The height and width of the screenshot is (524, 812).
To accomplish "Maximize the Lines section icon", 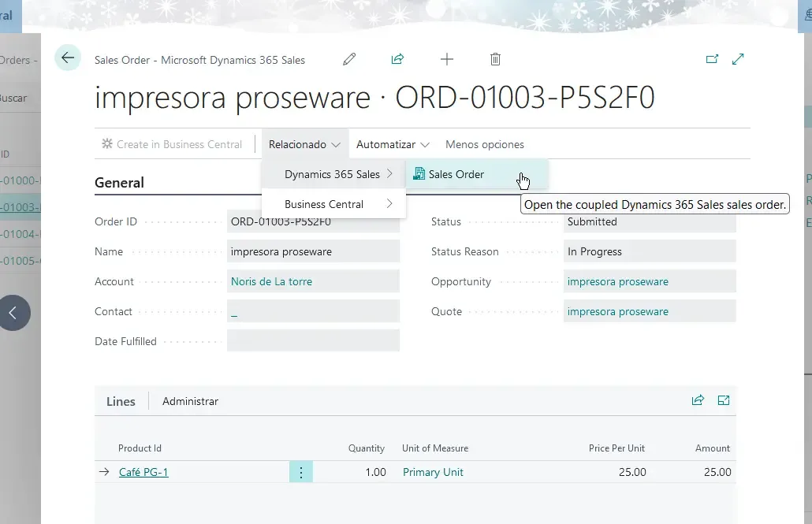I will pyautogui.click(x=724, y=400).
